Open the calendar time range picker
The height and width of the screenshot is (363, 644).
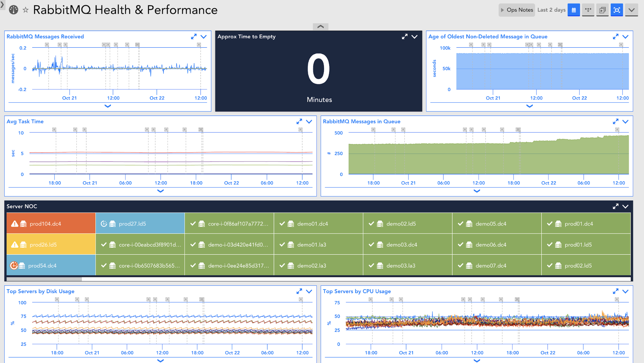point(573,10)
